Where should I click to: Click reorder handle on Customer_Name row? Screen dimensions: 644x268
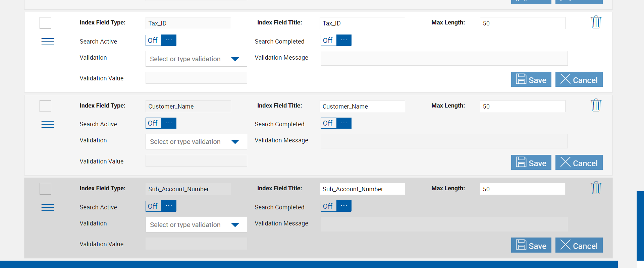48,124
